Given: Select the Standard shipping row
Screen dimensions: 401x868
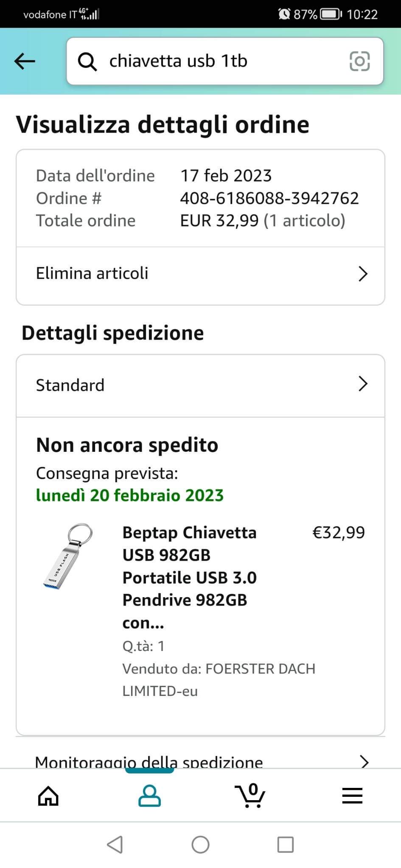Looking at the screenshot, I should [70, 385].
